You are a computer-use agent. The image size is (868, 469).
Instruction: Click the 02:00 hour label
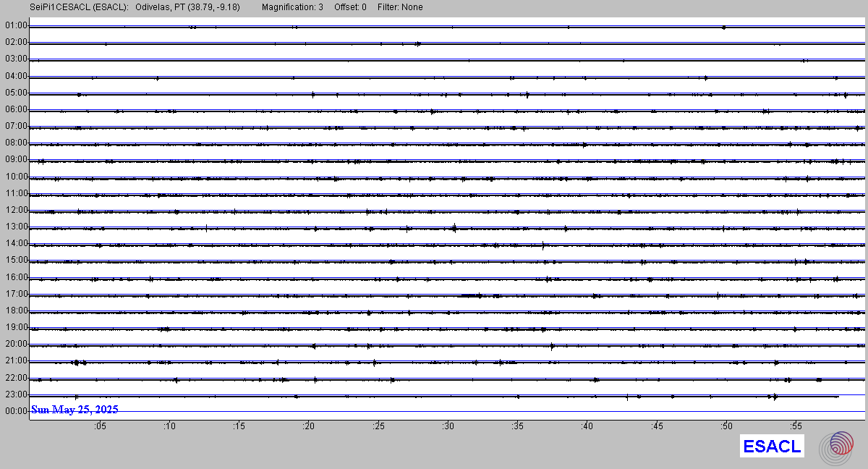pyautogui.click(x=16, y=42)
